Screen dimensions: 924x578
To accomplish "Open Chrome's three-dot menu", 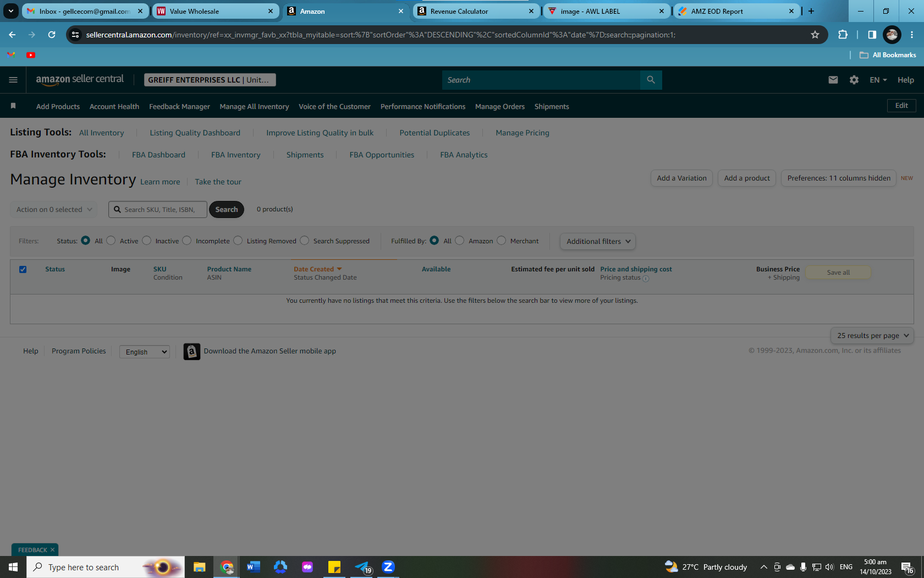I will pyautogui.click(x=912, y=35).
